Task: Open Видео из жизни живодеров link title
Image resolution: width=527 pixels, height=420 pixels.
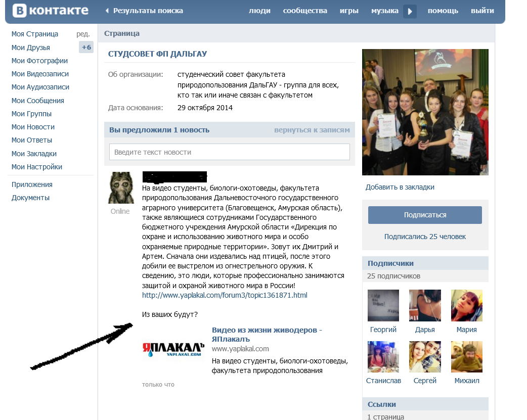Action: (x=267, y=334)
